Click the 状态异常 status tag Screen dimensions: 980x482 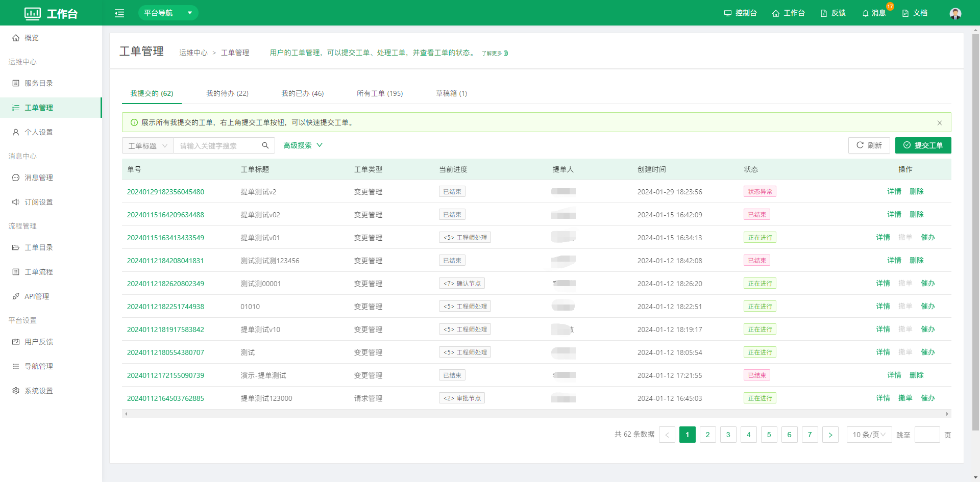760,192
